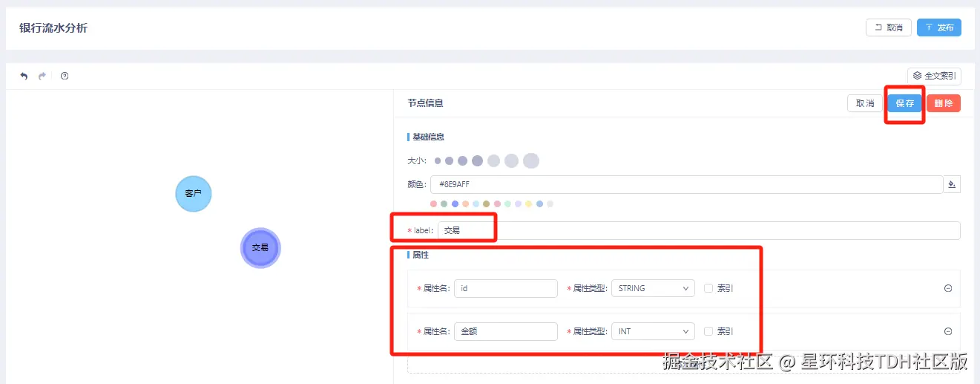Click the 银行流水分析 page title
Screen dimensions: 980x384
coord(53,28)
